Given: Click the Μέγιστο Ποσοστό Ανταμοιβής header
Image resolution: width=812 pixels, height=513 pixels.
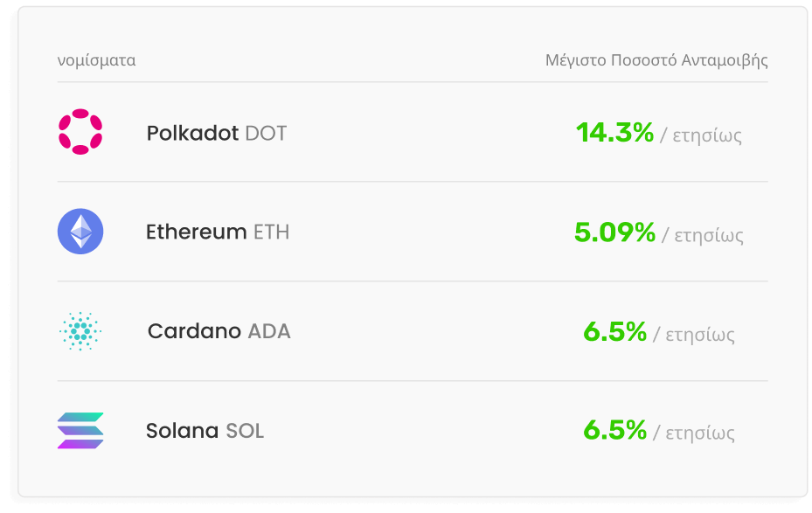Looking at the screenshot, I should tap(656, 61).
